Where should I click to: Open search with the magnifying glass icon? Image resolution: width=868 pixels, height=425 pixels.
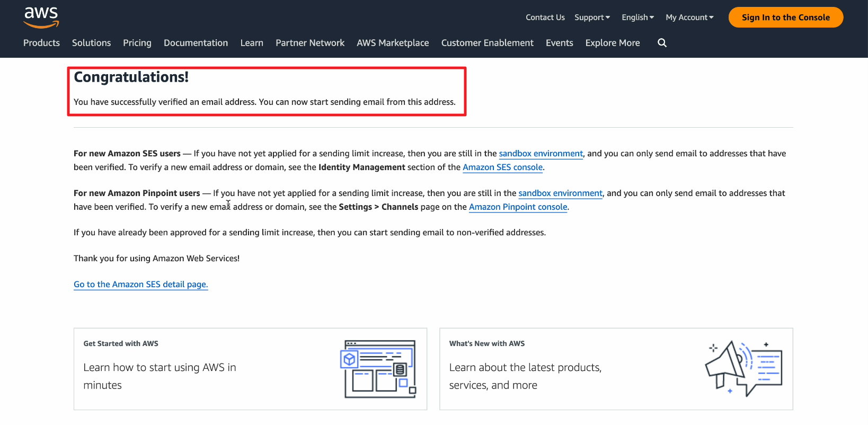[662, 43]
